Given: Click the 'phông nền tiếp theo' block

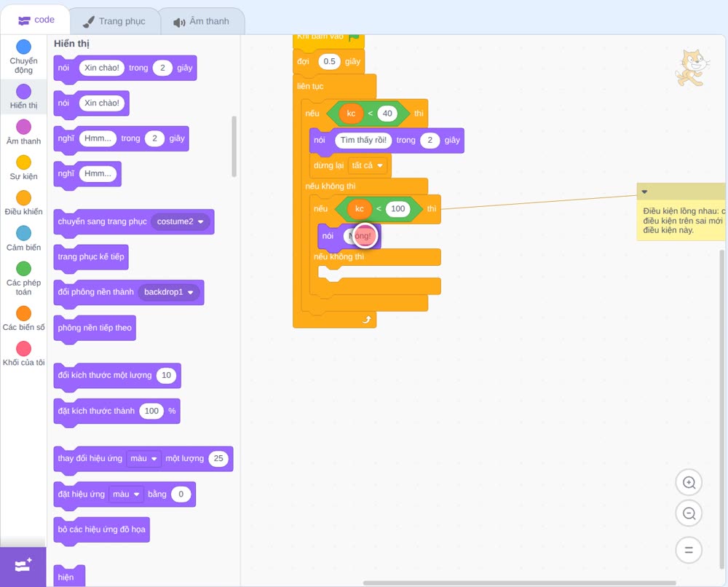Looking at the screenshot, I should [95, 328].
